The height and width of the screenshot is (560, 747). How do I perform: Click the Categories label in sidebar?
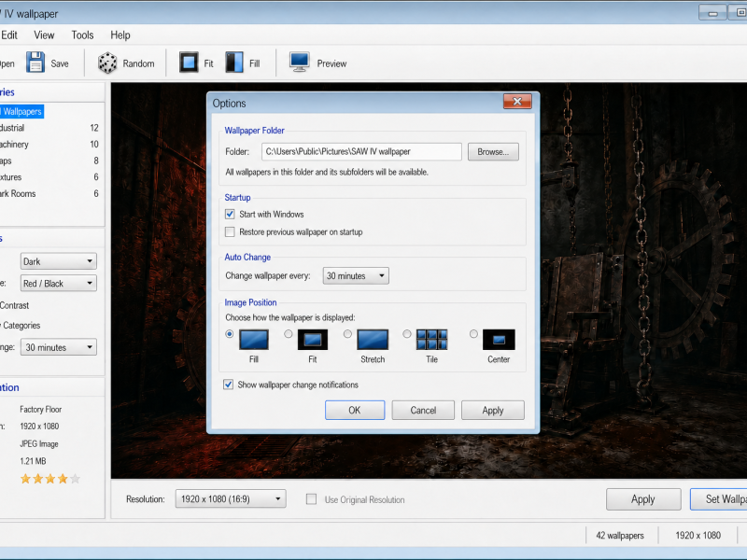21,325
